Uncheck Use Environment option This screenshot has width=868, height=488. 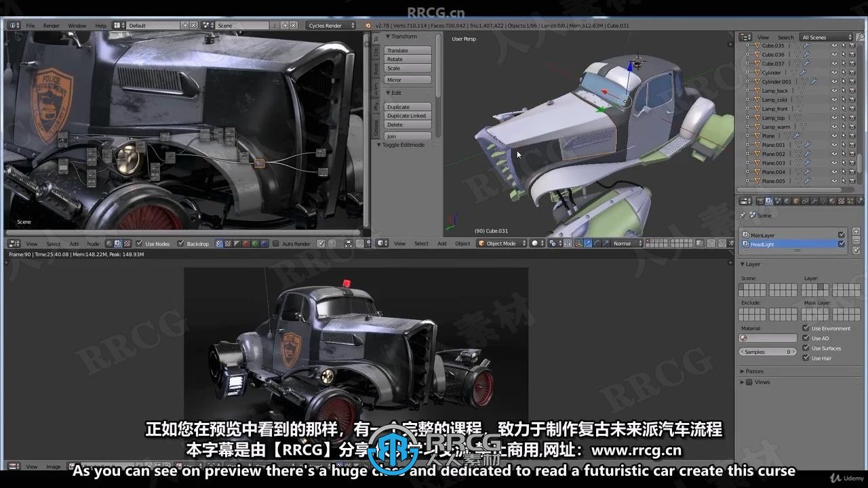(806, 328)
